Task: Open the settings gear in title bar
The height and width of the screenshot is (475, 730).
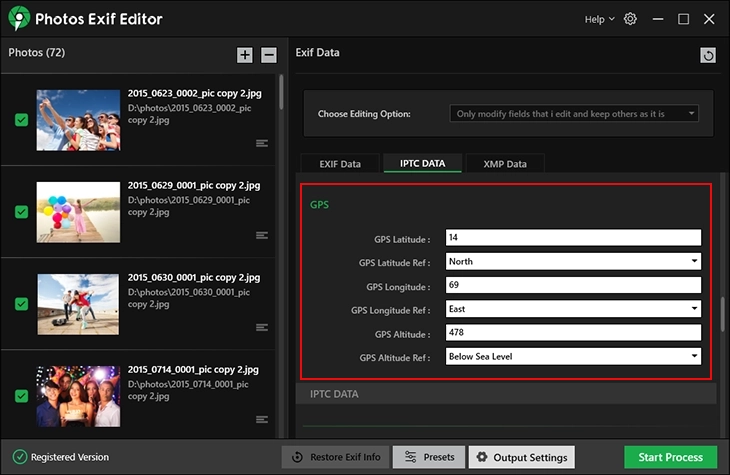Action: [x=630, y=19]
